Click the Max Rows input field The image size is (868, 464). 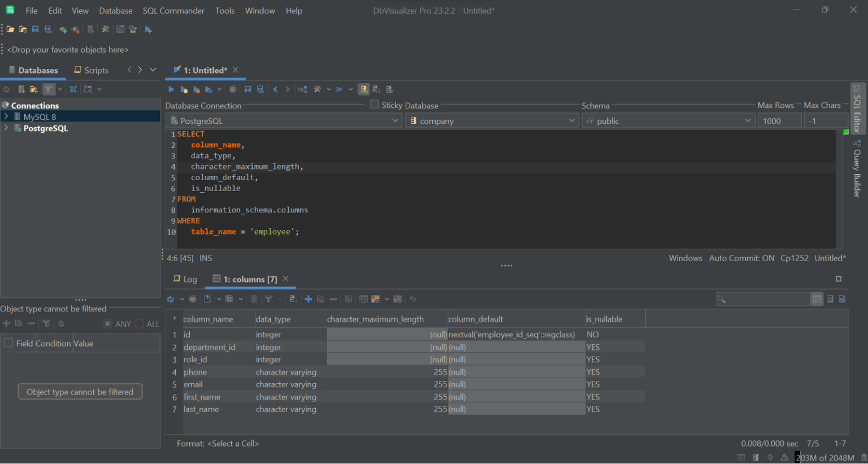[x=779, y=121]
